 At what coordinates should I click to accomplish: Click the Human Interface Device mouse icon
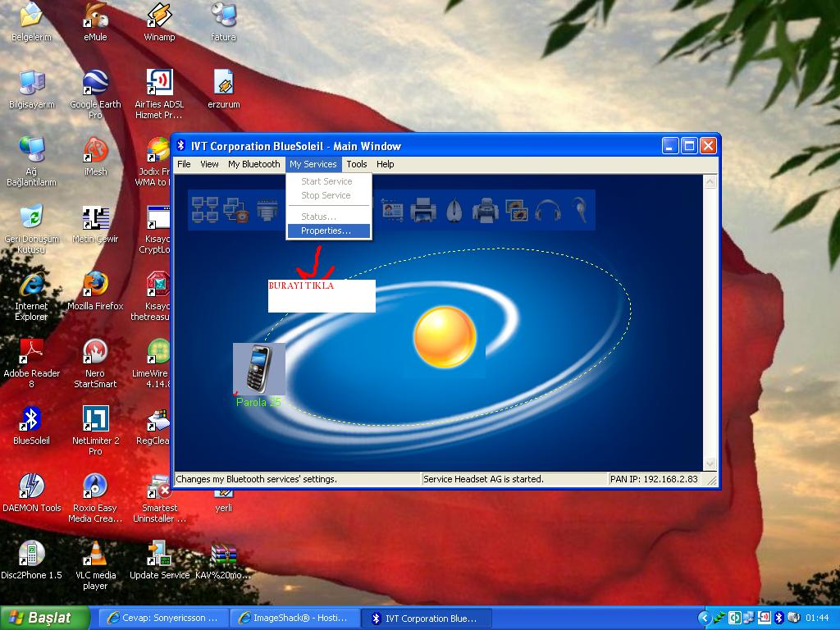pyautogui.click(x=454, y=210)
